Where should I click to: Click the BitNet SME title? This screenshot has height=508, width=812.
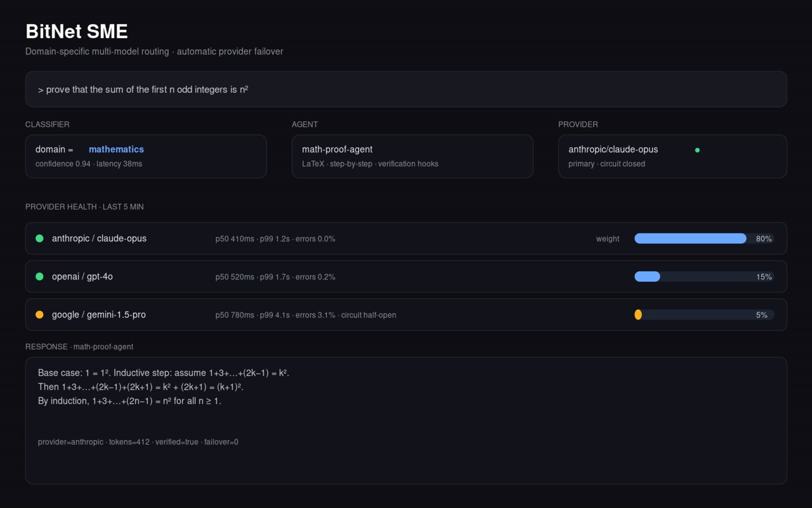[76, 30]
